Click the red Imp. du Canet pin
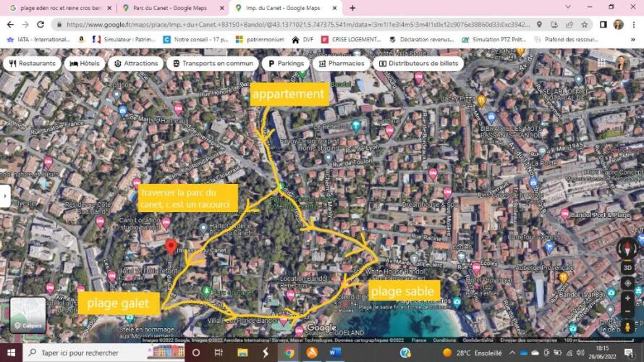 (171, 246)
